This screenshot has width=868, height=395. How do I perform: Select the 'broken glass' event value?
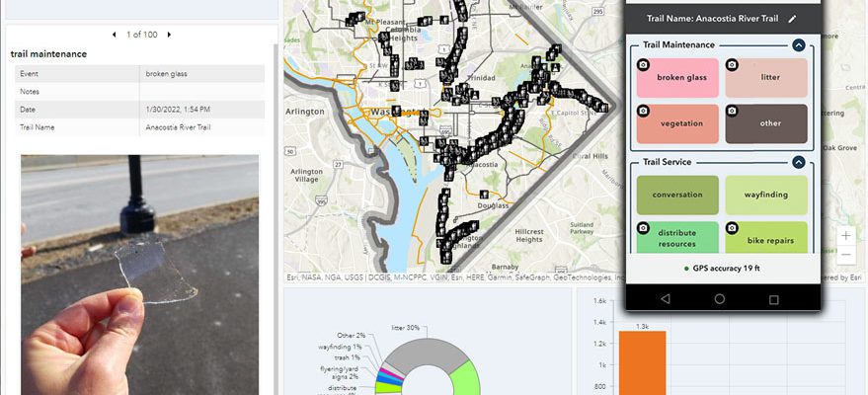pyautogui.click(x=166, y=74)
